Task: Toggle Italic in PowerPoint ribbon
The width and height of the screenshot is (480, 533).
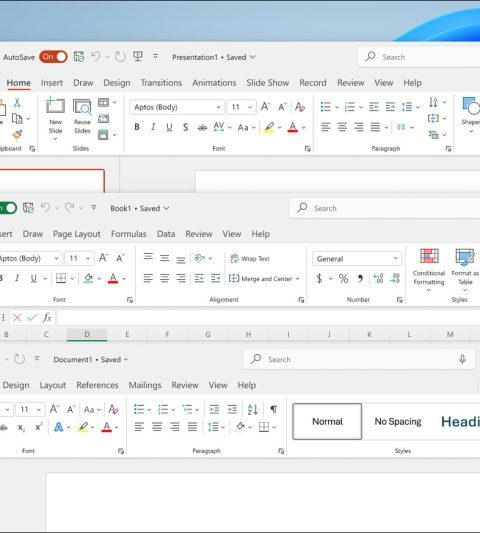Action: point(153,127)
